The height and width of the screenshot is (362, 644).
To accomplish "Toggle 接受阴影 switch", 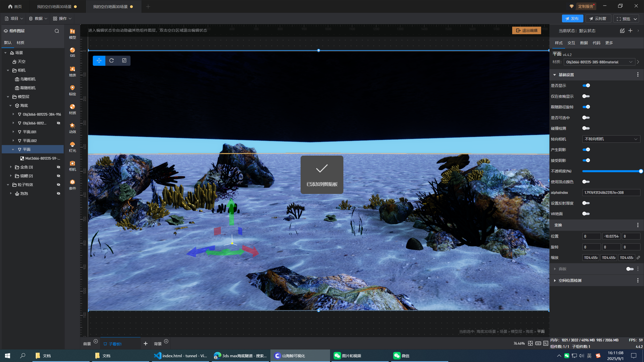I will tap(586, 160).
